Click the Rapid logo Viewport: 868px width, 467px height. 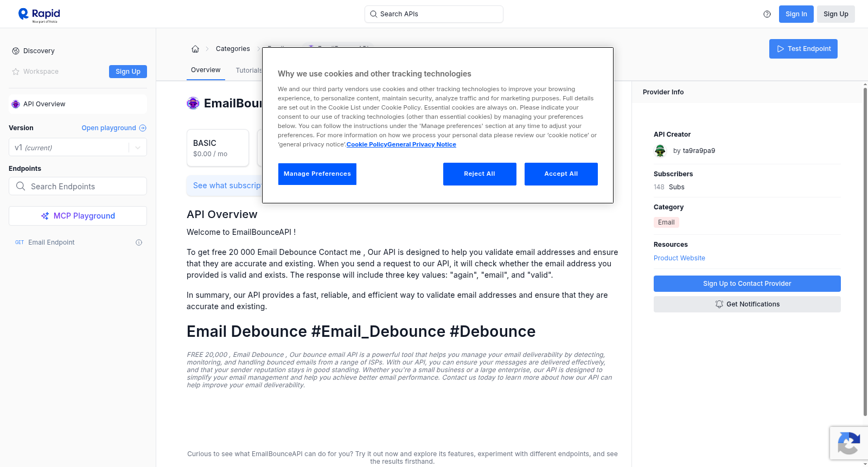pyautogui.click(x=39, y=15)
